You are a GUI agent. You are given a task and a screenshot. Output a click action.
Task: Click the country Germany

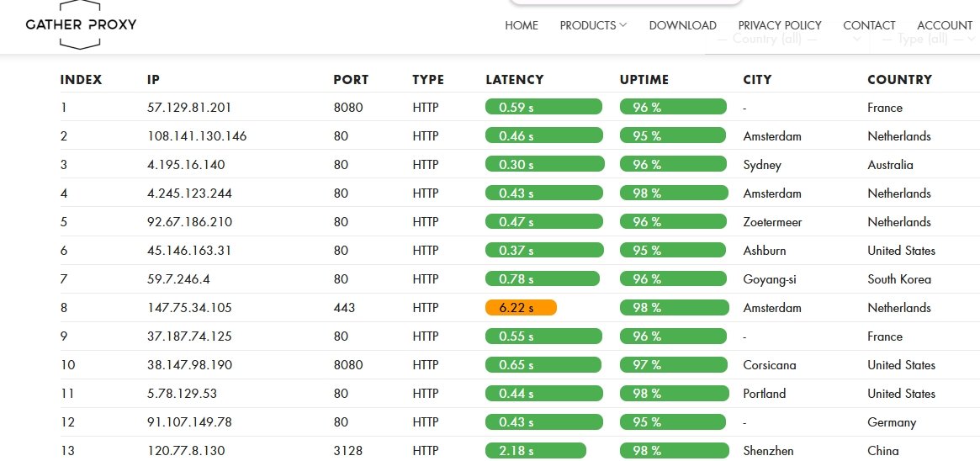tap(892, 423)
